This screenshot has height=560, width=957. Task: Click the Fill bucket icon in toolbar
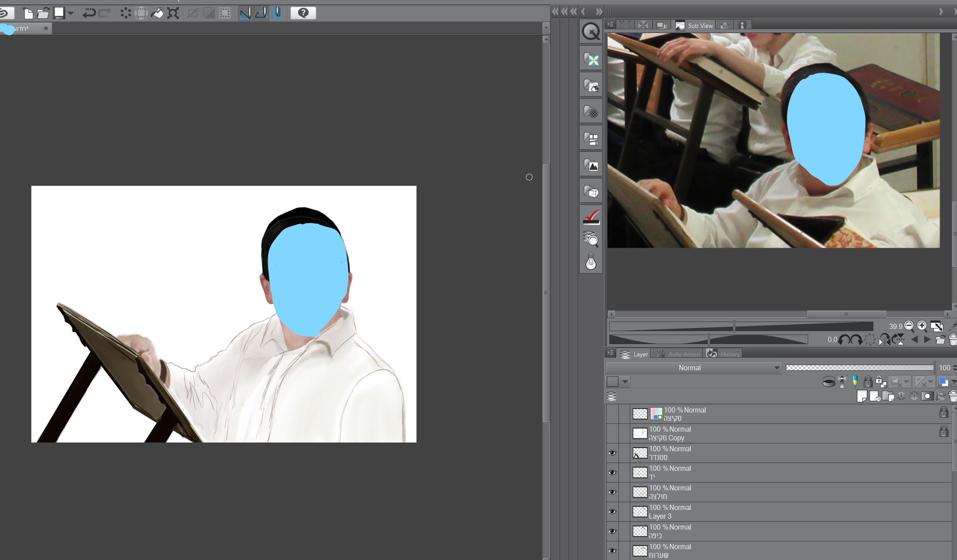point(157,13)
